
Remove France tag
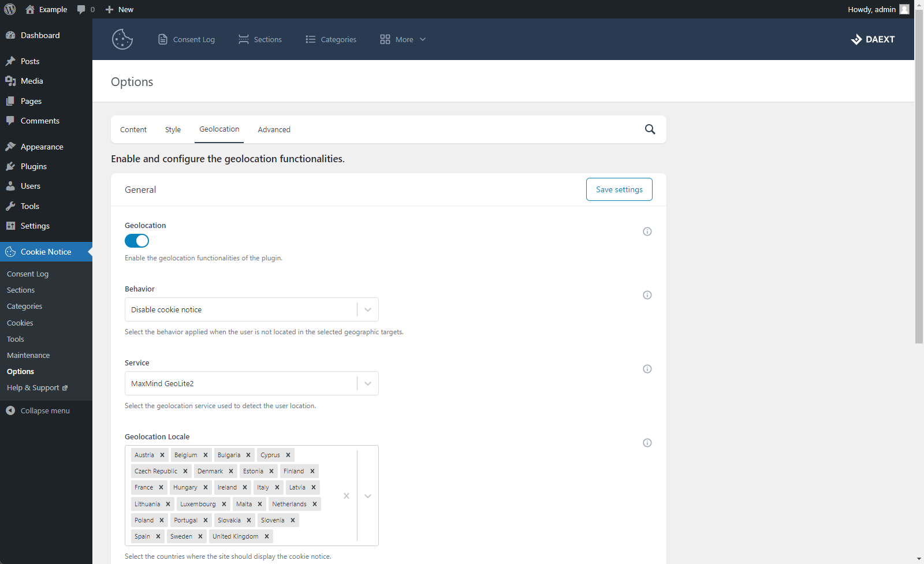pos(161,487)
